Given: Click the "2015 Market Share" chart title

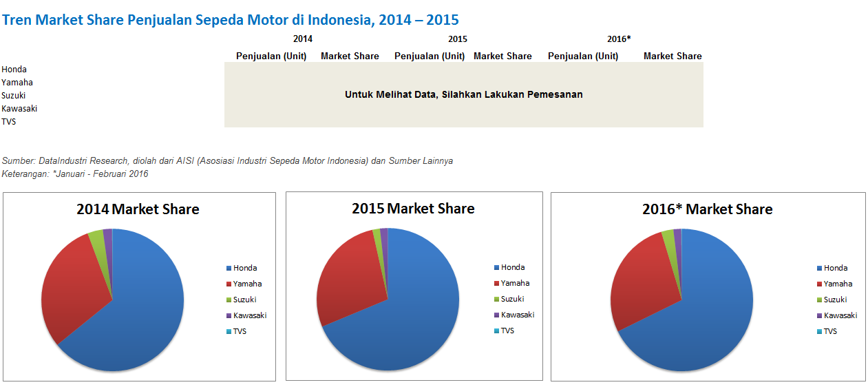Looking at the screenshot, I should (413, 209).
